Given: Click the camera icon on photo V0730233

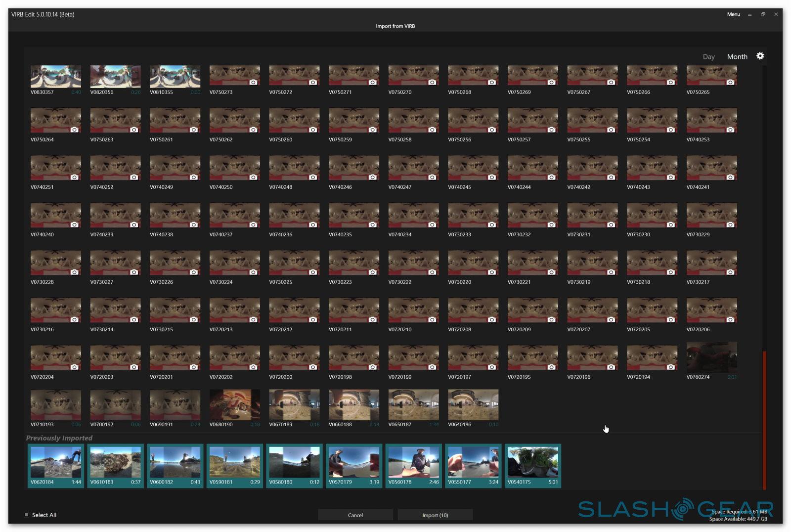Looking at the screenshot, I should [491, 224].
